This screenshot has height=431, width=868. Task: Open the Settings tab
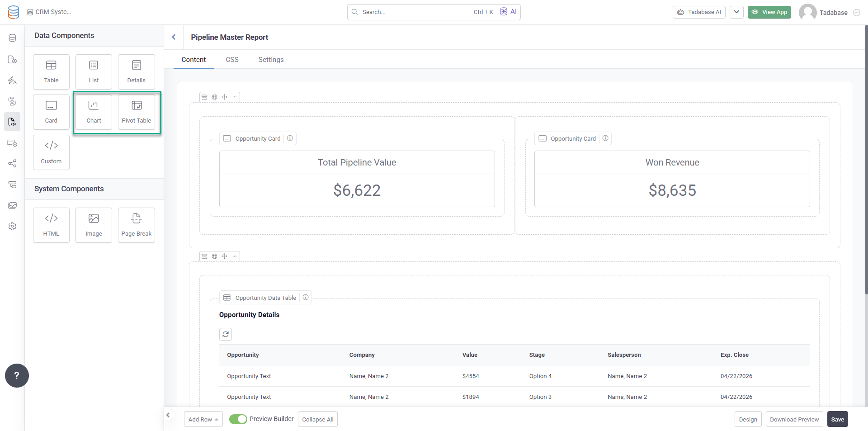(271, 60)
